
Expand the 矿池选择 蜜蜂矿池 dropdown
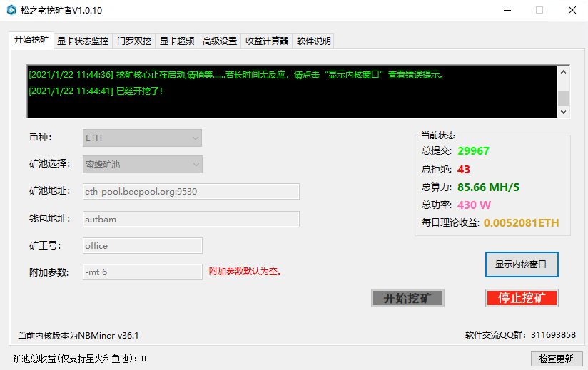click(x=143, y=165)
